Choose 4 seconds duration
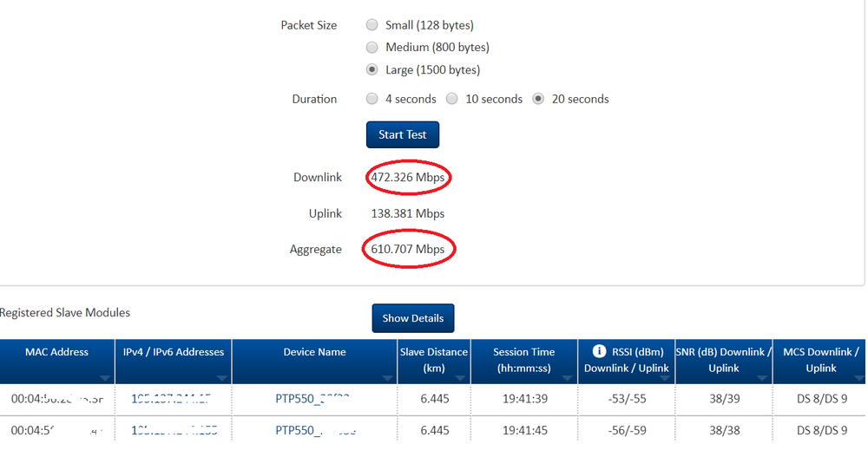The width and height of the screenshot is (868, 450). pyautogui.click(x=372, y=98)
